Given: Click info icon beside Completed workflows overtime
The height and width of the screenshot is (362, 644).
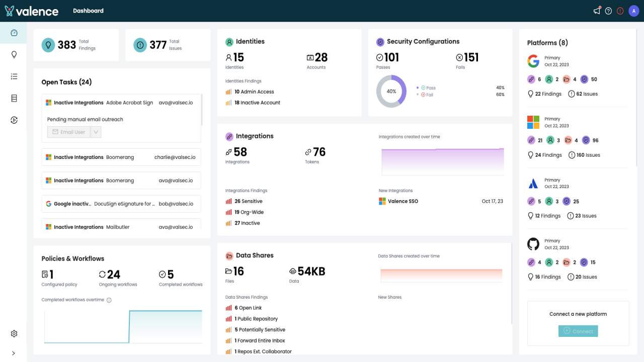Looking at the screenshot, I should click(x=109, y=300).
